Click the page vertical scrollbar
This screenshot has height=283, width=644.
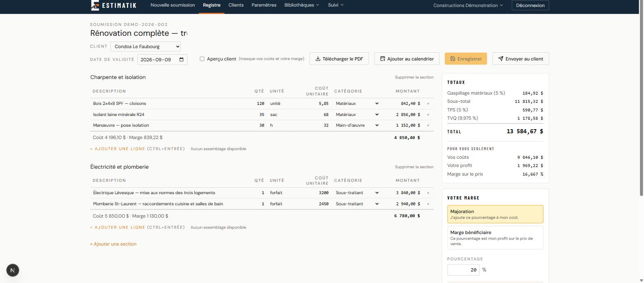click(x=642, y=99)
